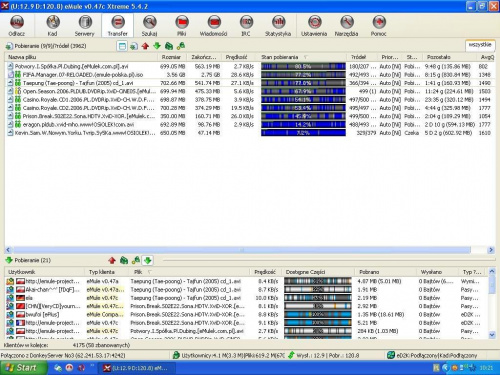500x375 pixels.
Task: Select the Open.Season.2006 download row
Action: [250, 91]
